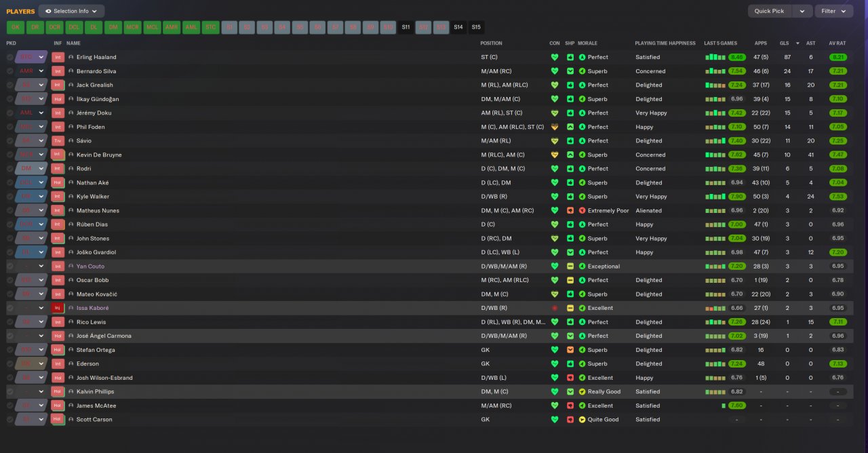Open Erling Haaland's player profile
The image size is (868, 453).
tap(96, 57)
